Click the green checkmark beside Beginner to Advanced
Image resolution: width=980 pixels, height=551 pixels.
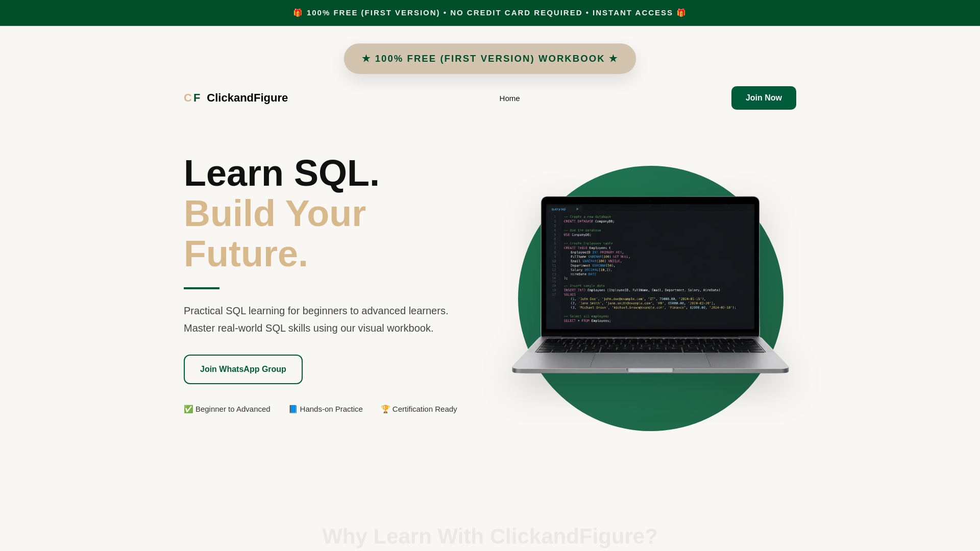[x=188, y=409]
